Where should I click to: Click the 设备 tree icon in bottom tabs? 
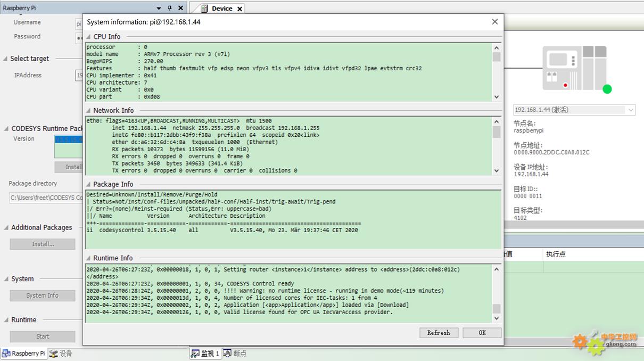[x=53, y=353]
